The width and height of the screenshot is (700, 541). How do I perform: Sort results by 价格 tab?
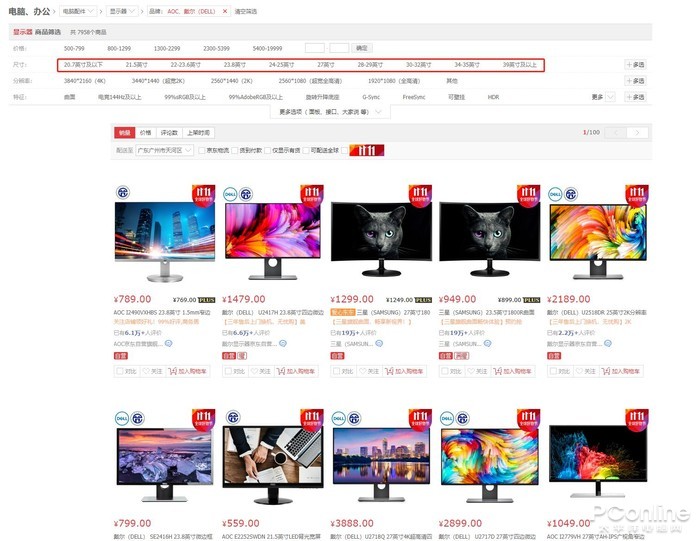(146, 133)
